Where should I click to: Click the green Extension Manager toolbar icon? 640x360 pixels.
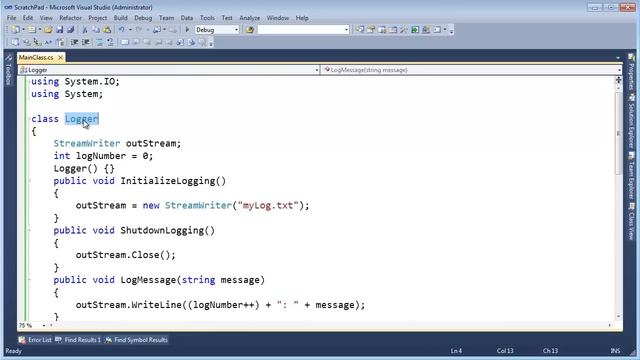415,30
